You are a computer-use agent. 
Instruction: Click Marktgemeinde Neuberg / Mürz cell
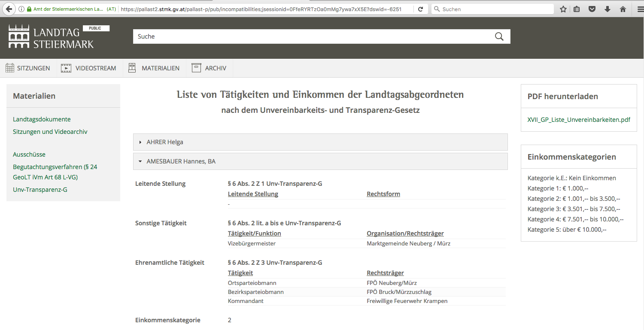tap(408, 243)
